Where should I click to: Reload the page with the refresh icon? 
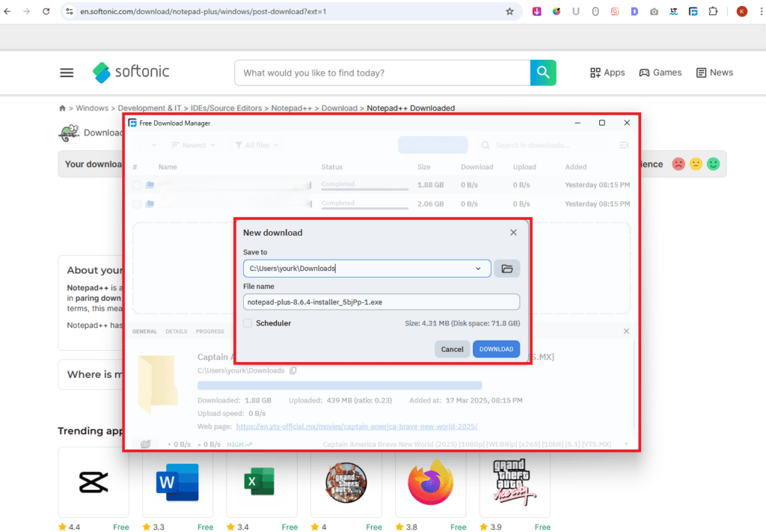pyautogui.click(x=46, y=11)
